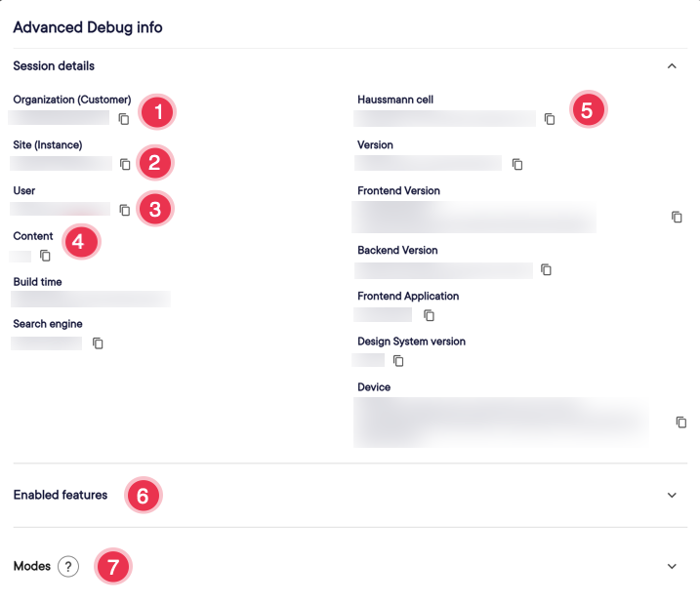
Task: Copy the Frontend Application value
Action: pos(429,315)
